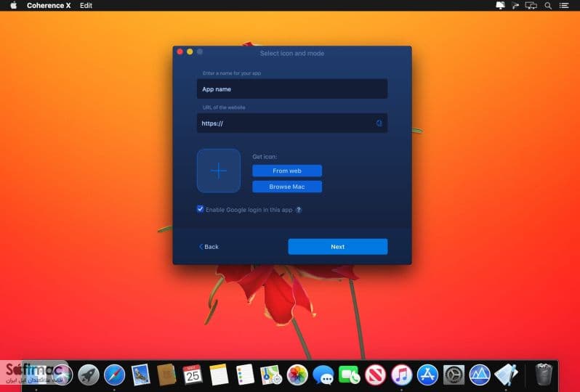
Task: Click the plus icon placeholder to add an icon
Action: tap(219, 171)
